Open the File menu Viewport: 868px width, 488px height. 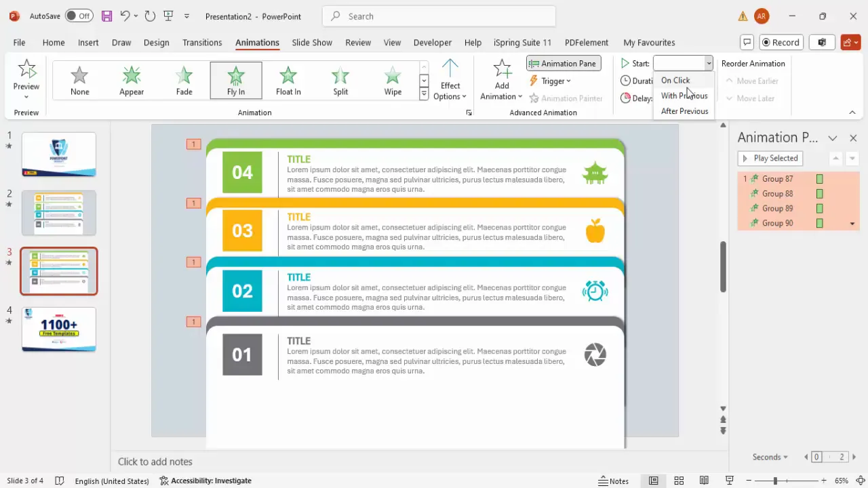[19, 42]
